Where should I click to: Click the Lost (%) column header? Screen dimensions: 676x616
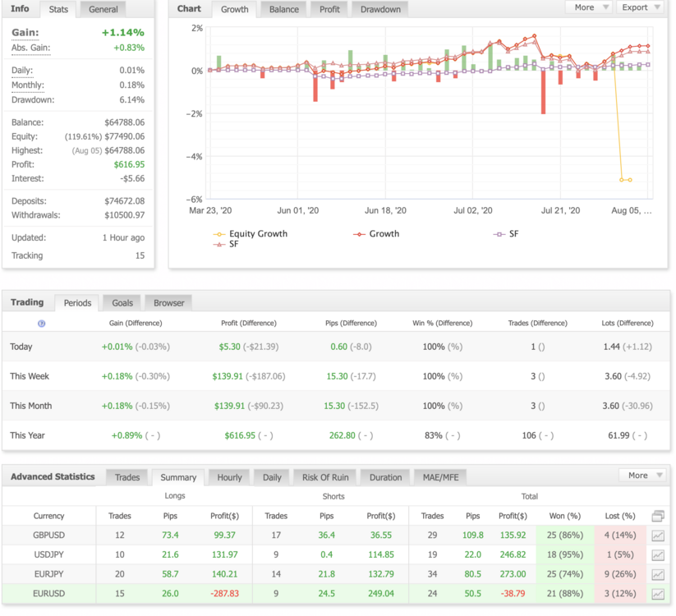click(x=620, y=516)
